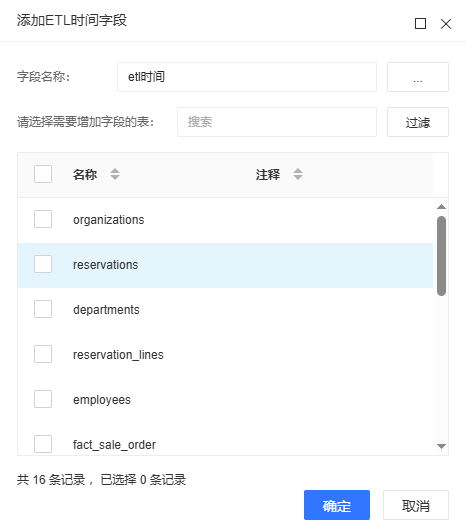Screen dimensions: 466x527
Task: Click the 名称 column sort arrows
Action: (115, 174)
